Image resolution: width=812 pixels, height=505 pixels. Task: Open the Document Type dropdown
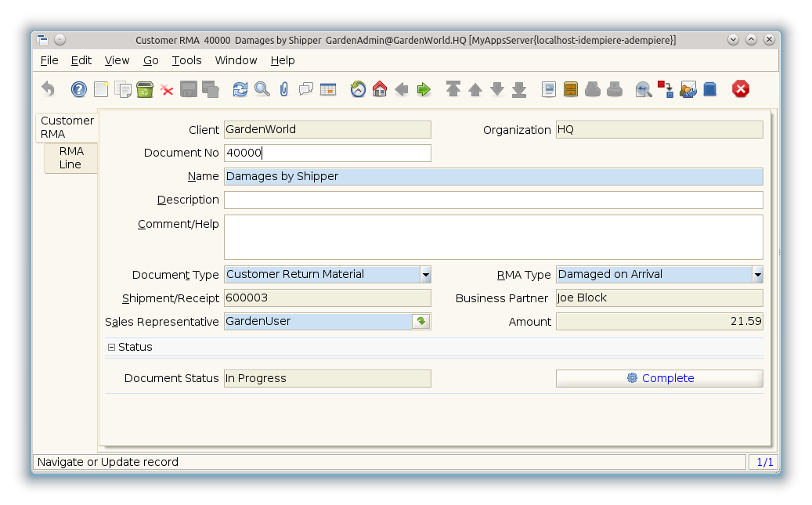(x=425, y=275)
